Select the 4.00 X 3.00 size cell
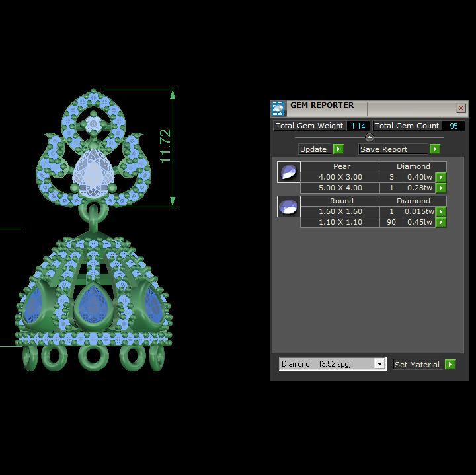The width and height of the screenshot is (476, 475). (x=340, y=177)
